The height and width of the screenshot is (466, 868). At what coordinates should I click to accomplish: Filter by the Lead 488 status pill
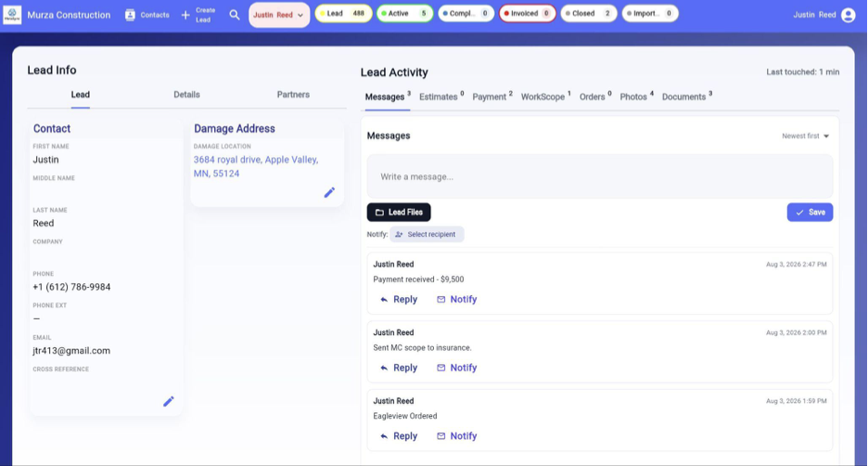coord(343,13)
